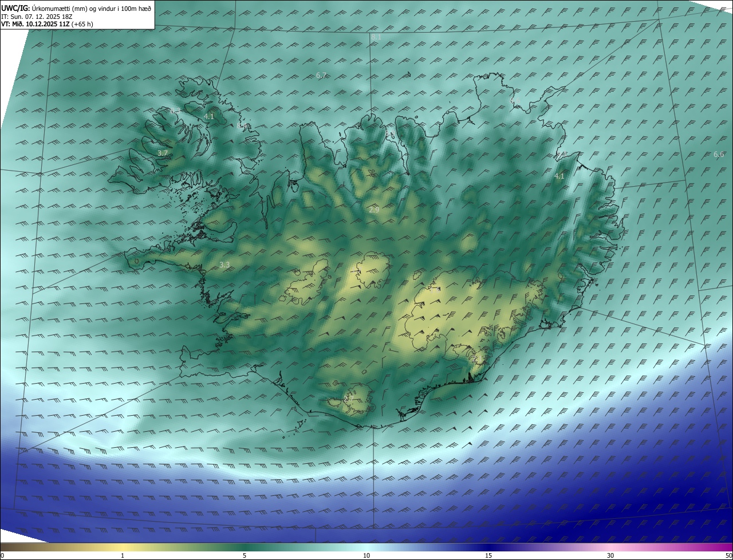Viewport: 733px width, 560px height.
Task: Select the "IT: Sun. 07. 12. 2025 18Z" line
Action: pos(36,16)
